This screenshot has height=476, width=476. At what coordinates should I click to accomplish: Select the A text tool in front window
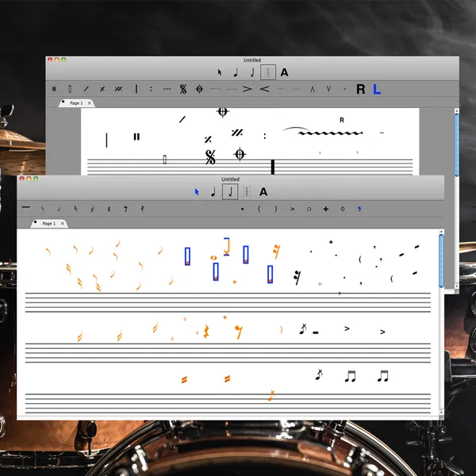tap(263, 192)
